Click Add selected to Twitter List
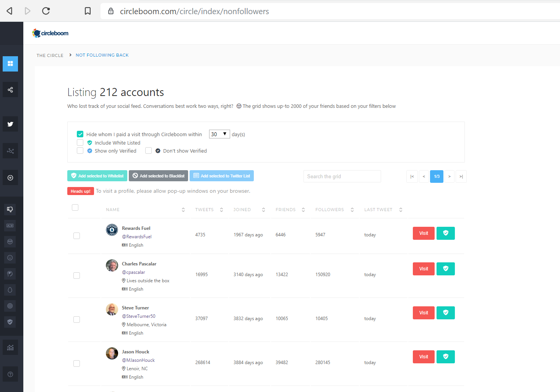 [222, 176]
